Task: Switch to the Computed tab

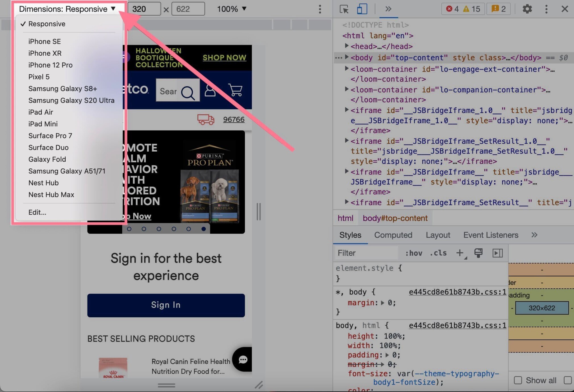Action: (x=393, y=235)
